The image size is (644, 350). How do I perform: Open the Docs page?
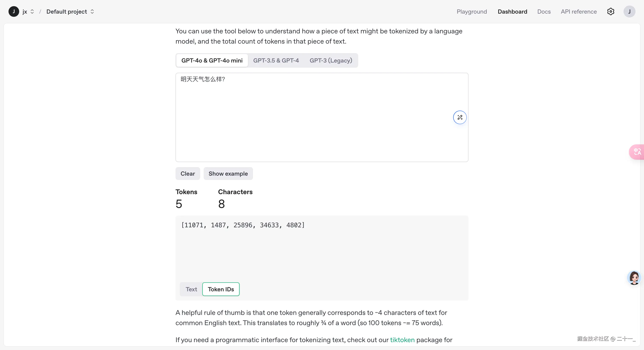click(x=544, y=11)
